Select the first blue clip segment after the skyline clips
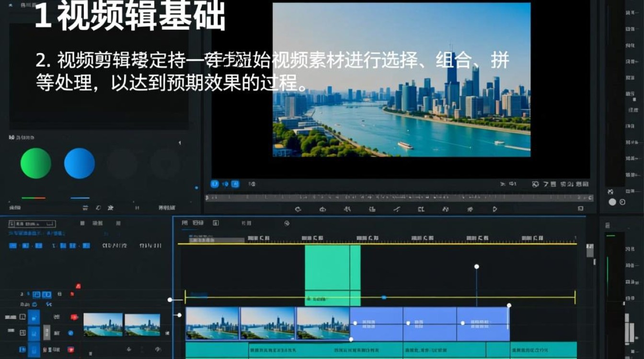This screenshot has height=359, width=644. click(x=377, y=323)
